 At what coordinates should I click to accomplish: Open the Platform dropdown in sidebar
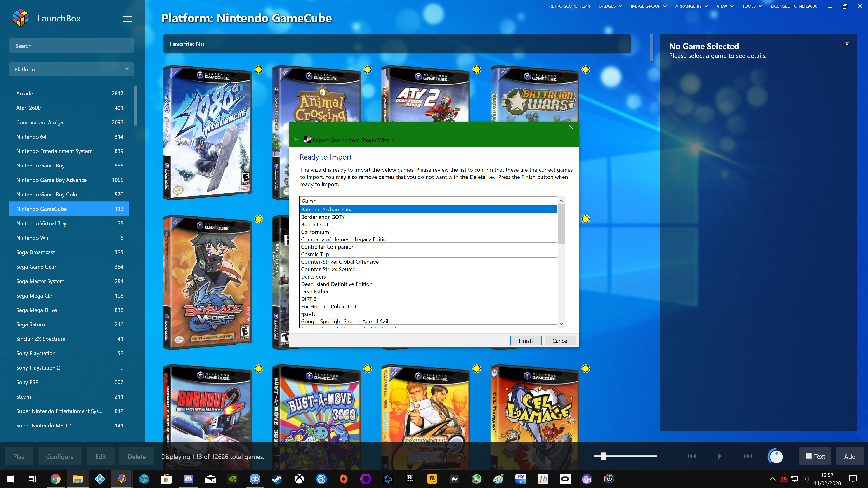coord(71,69)
